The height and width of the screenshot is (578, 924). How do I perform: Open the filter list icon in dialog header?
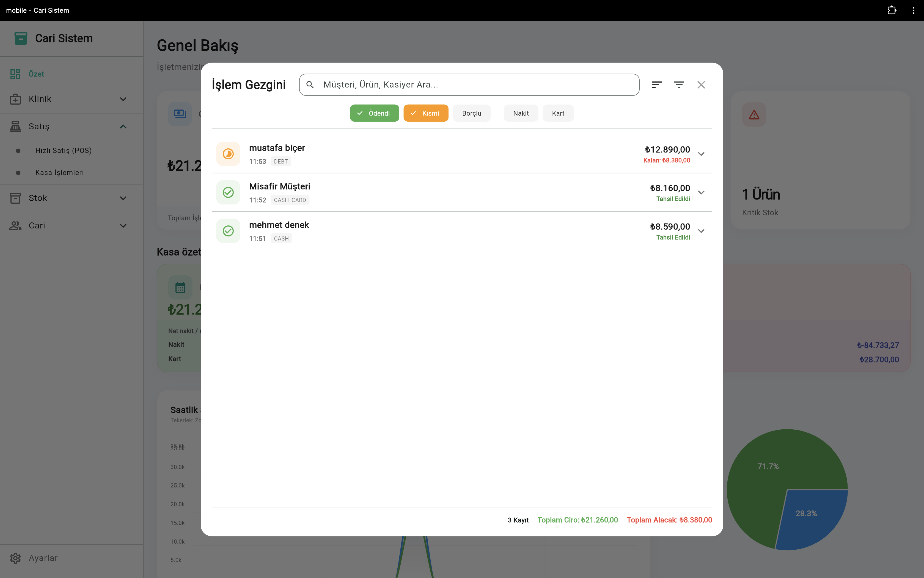click(679, 85)
